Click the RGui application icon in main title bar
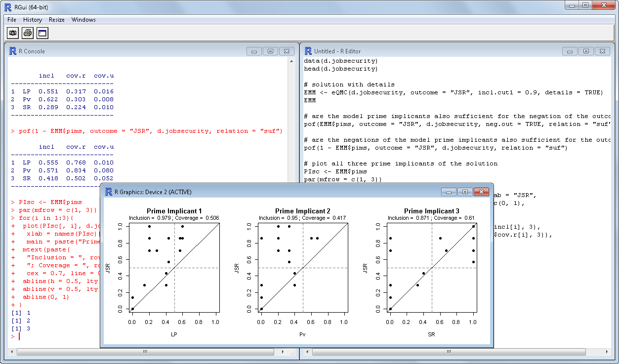The width and height of the screenshot is (619, 364). click(7, 7)
